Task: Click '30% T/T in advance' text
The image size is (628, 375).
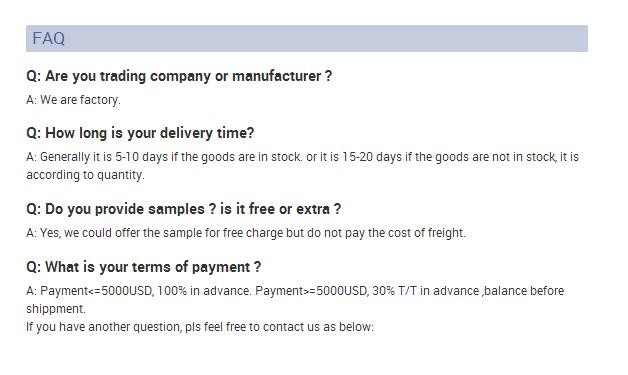Action: (x=426, y=290)
